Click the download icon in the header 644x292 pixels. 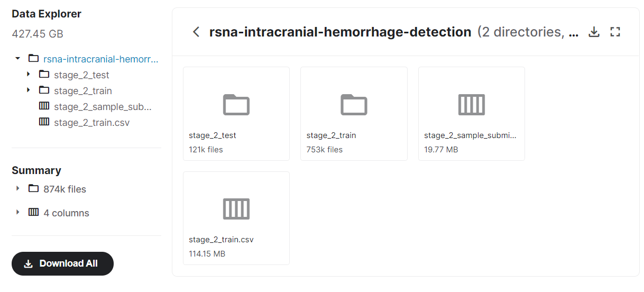point(594,32)
